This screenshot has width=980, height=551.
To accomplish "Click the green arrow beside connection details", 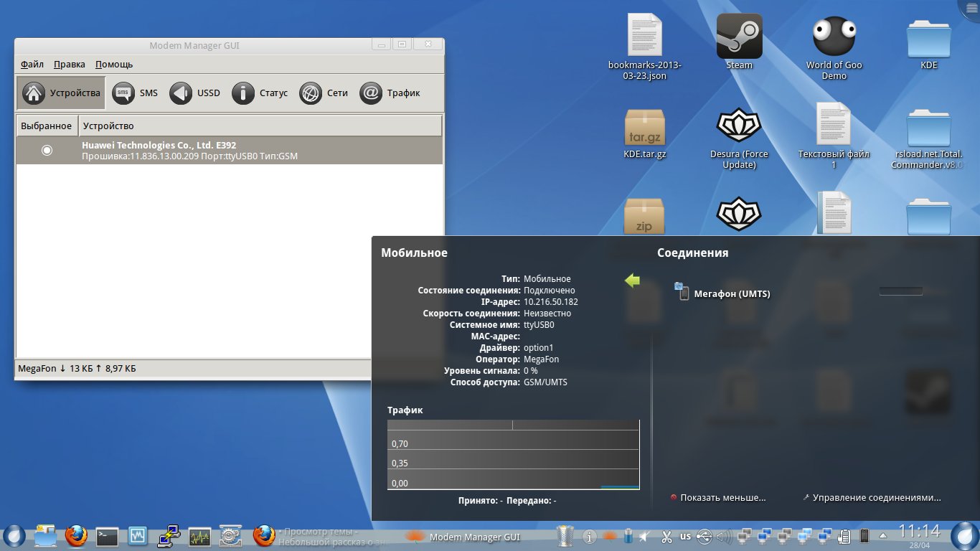I will pyautogui.click(x=632, y=281).
